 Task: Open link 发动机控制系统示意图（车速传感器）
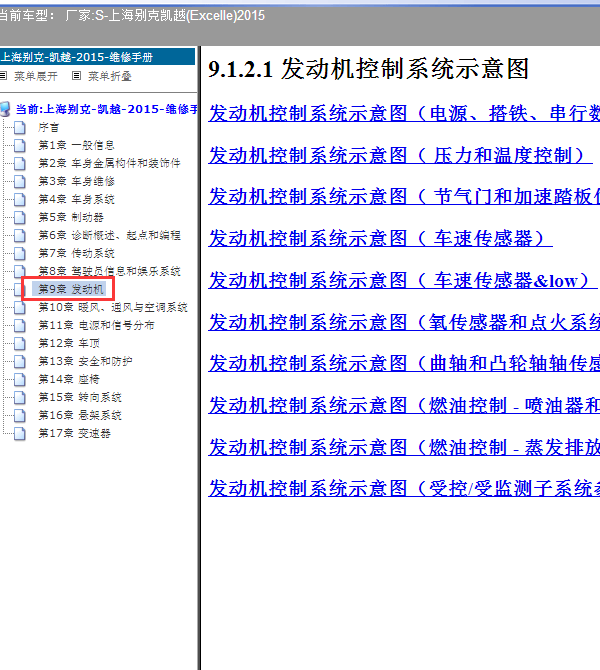click(x=380, y=238)
